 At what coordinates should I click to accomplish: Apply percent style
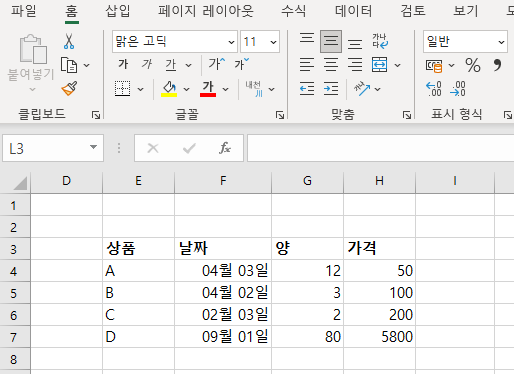[x=473, y=65]
